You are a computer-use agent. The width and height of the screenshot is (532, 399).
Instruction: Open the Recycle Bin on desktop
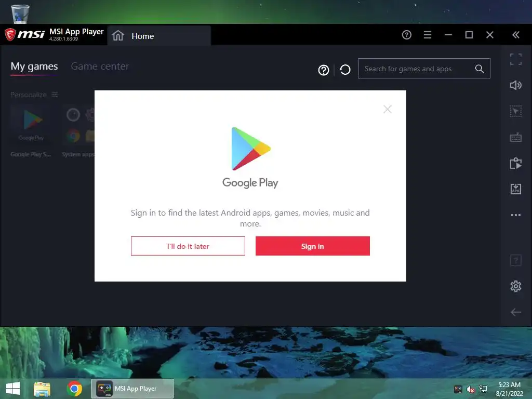click(x=20, y=14)
